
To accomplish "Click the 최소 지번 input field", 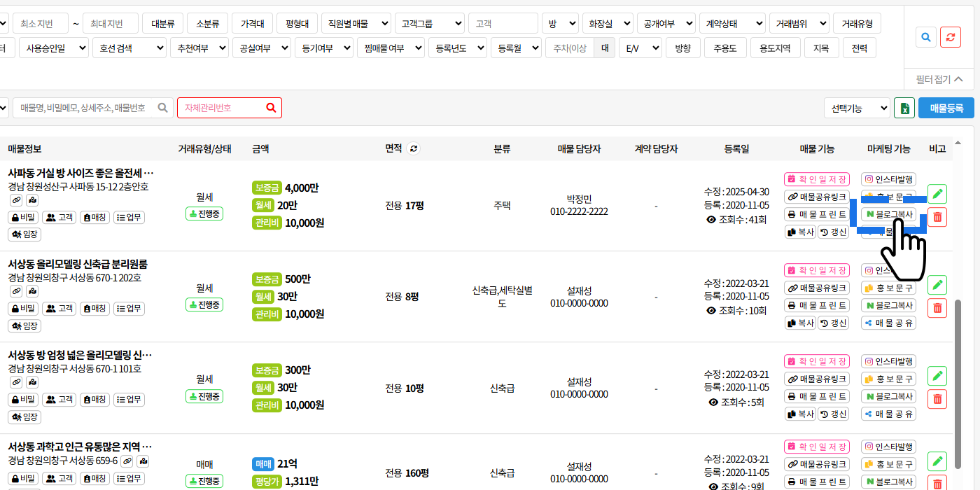I will pos(41,23).
